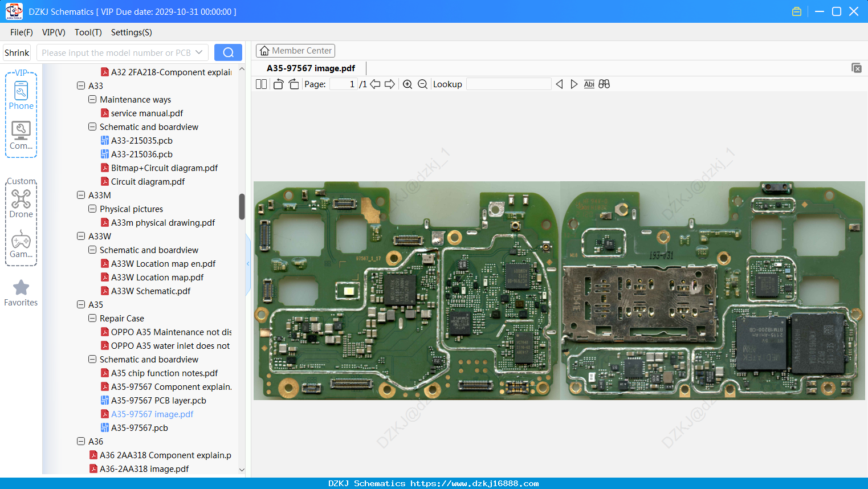Click the Member Center button
Viewport: 868px width, 489px height.
pyautogui.click(x=295, y=51)
